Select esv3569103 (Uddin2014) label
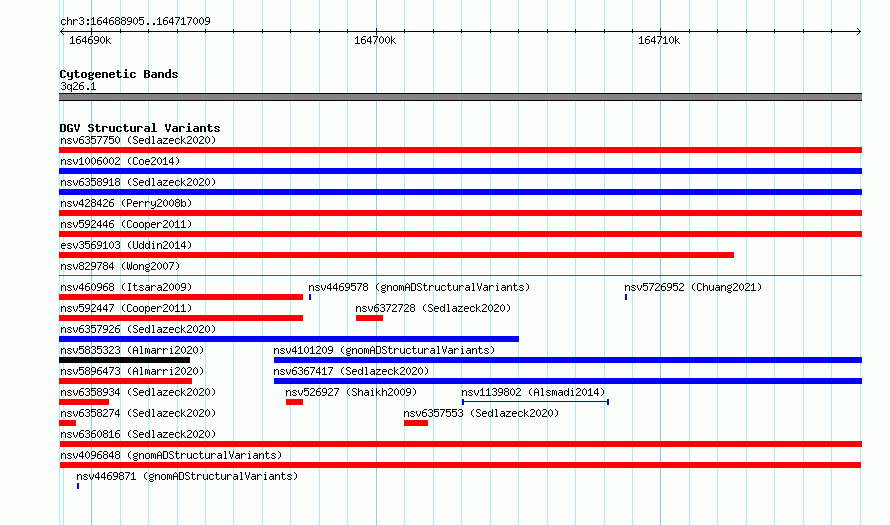 pos(126,245)
